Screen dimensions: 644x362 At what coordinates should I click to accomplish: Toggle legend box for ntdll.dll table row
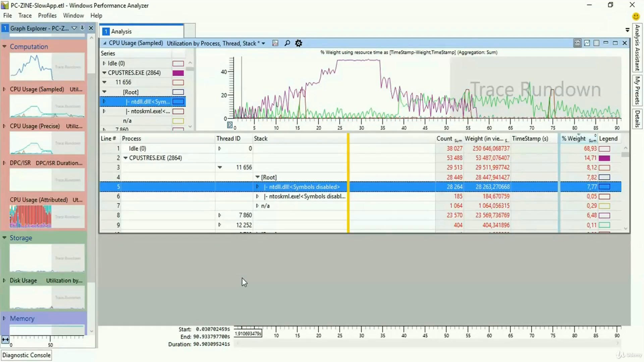tap(604, 187)
